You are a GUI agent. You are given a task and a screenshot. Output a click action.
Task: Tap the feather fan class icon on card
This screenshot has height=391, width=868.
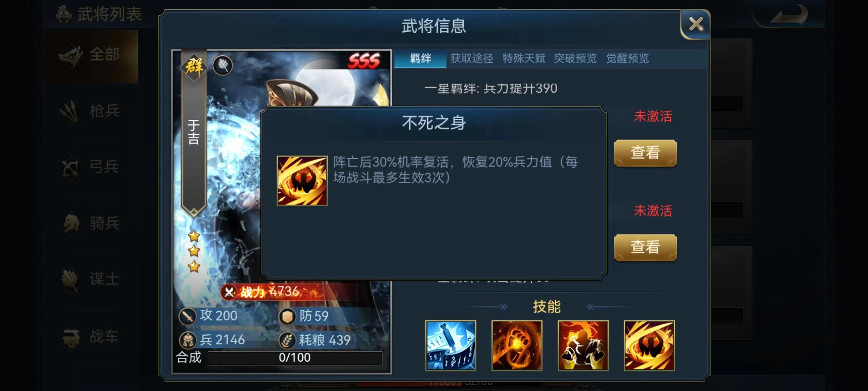(222, 66)
